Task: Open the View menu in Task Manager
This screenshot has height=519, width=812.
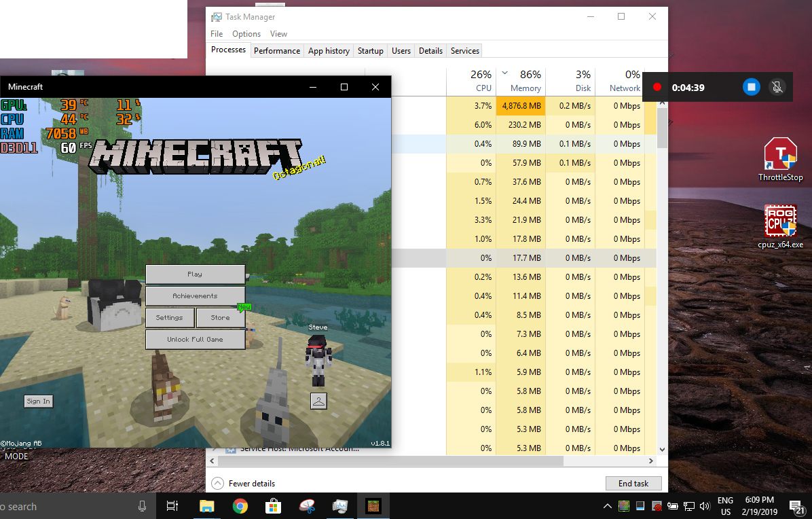Action: click(x=278, y=34)
